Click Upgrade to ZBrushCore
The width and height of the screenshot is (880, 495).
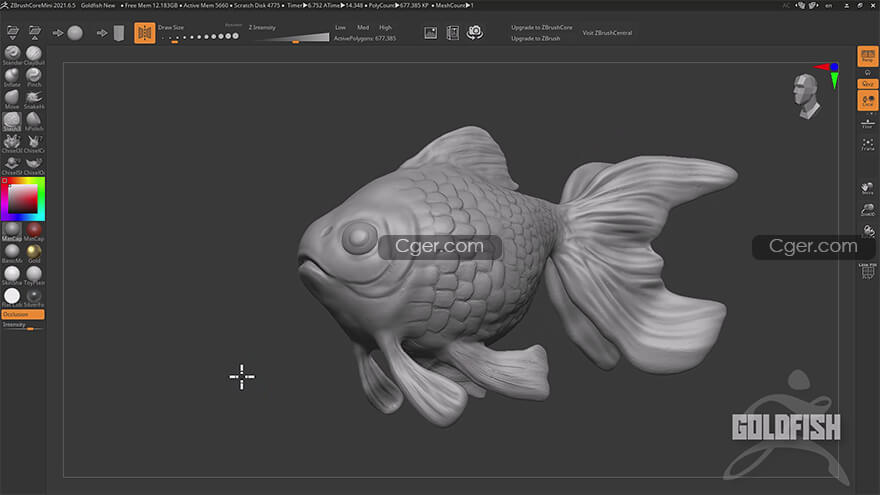pyautogui.click(x=541, y=27)
